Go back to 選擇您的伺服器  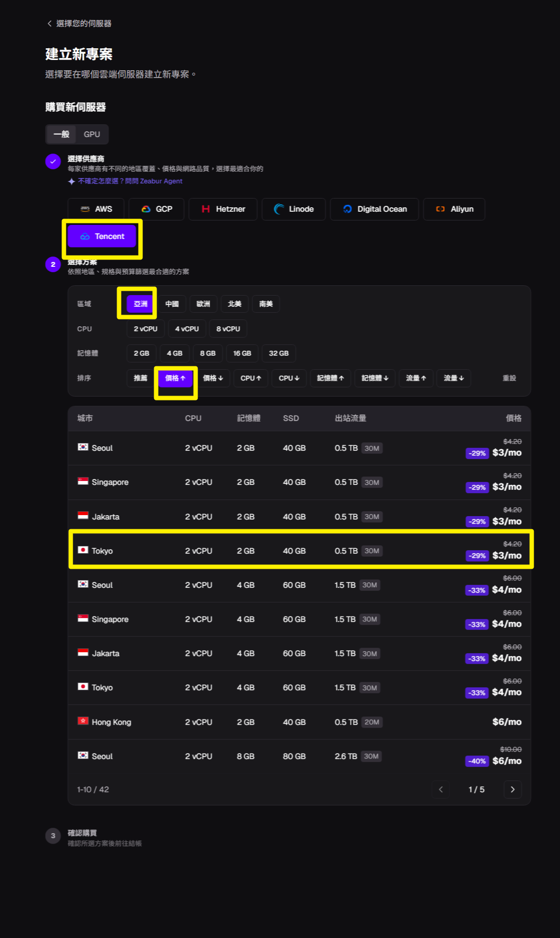click(x=79, y=23)
